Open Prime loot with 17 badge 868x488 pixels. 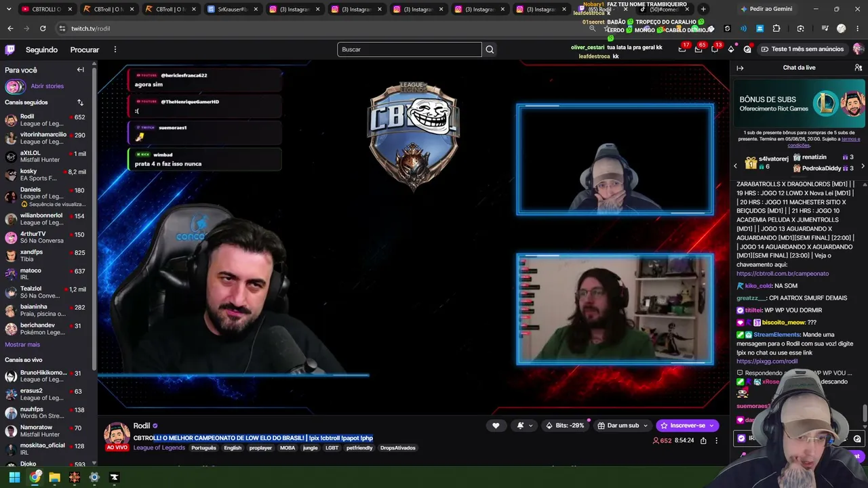(682, 49)
